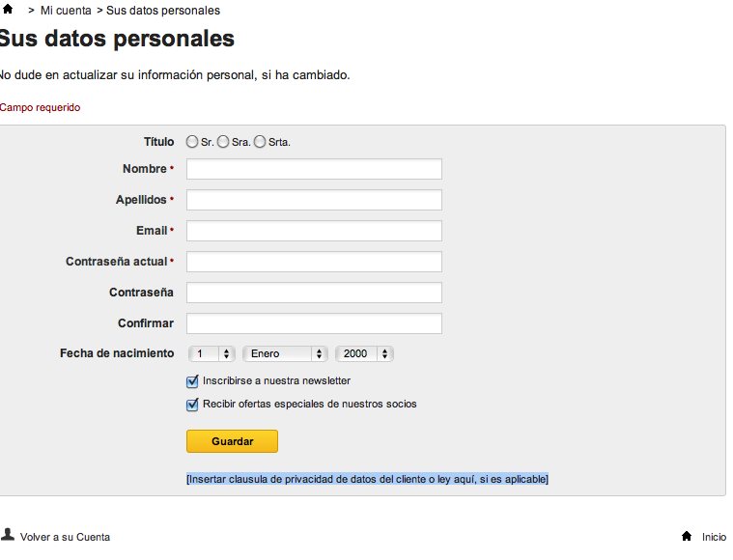Uncheck Inscribirse a nuestra newsletter
The height and width of the screenshot is (560, 733).
(192, 381)
